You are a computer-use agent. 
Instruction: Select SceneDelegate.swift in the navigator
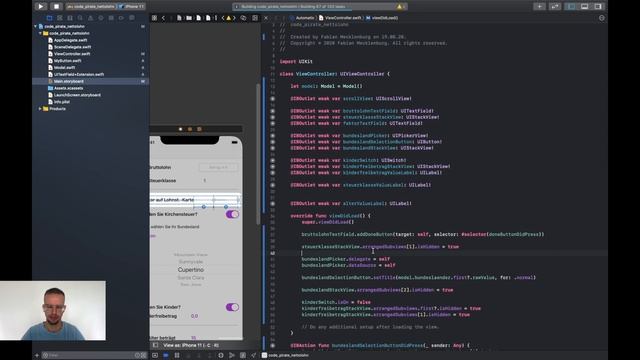[x=72, y=47]
